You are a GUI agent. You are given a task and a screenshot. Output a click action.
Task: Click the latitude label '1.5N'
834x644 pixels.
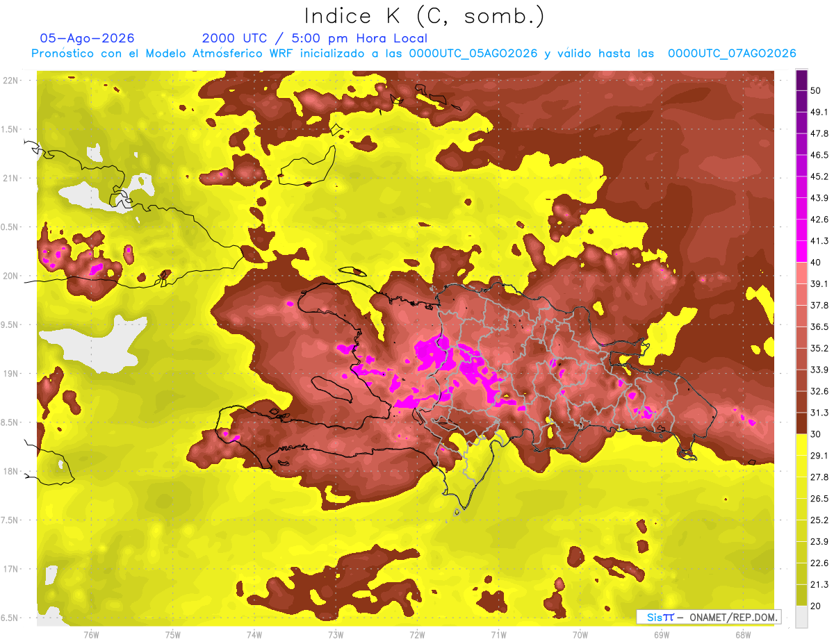pyautogui.click(x=10, y=129)
